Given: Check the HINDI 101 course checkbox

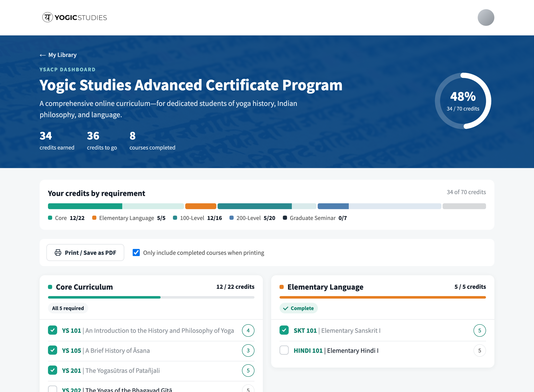Looking at the screenshot, I should click(284, 350).
